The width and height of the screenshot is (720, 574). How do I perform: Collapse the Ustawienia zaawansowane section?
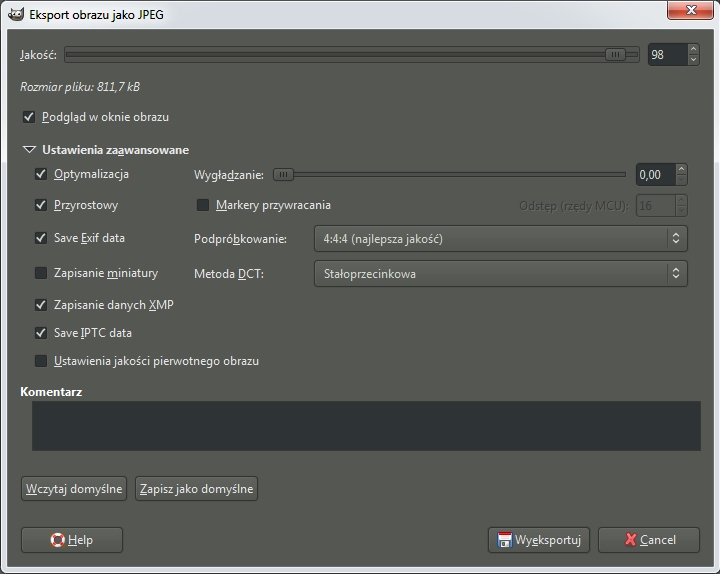tap(28, 150)
